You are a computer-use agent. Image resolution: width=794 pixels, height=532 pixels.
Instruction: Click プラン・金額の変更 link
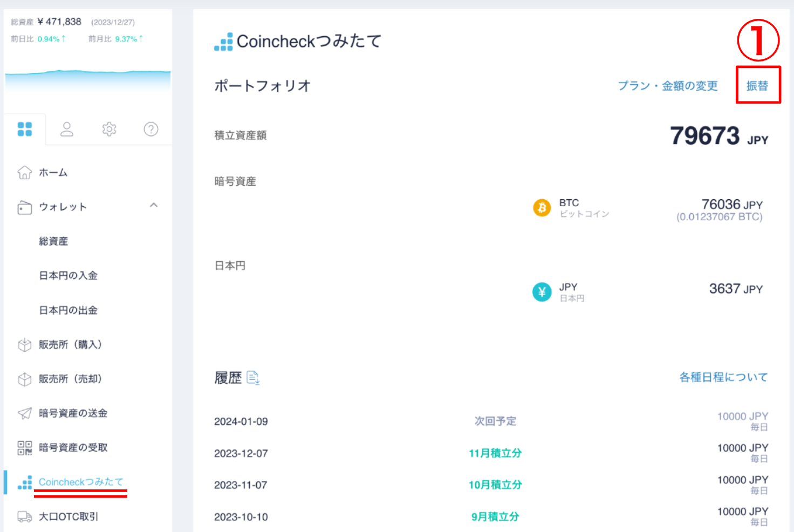(668, 86)
